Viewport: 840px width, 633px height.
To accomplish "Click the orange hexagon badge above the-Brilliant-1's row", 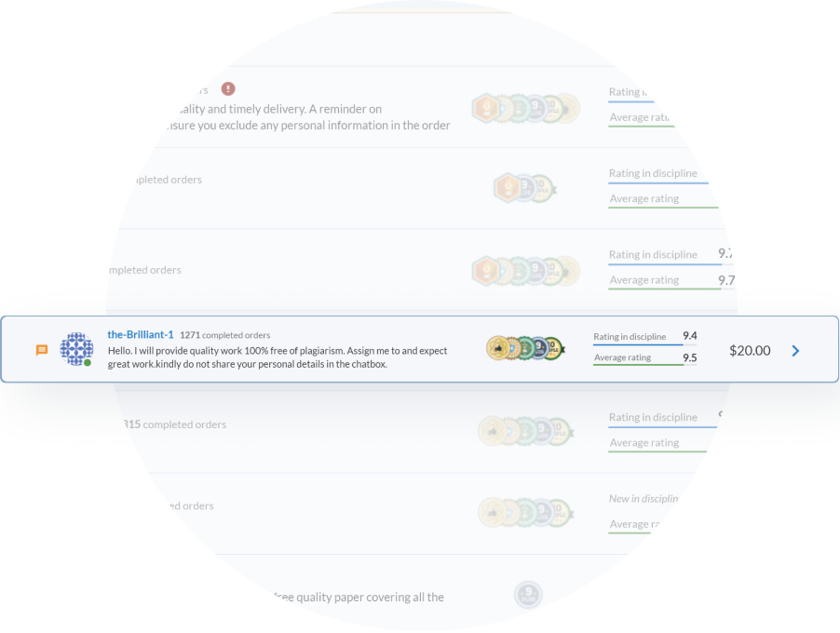I will [x=484, y=271].
